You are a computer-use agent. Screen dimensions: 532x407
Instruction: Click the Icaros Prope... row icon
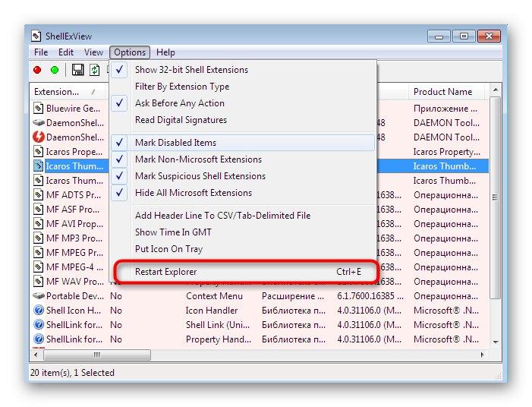(x=39, y=151)
